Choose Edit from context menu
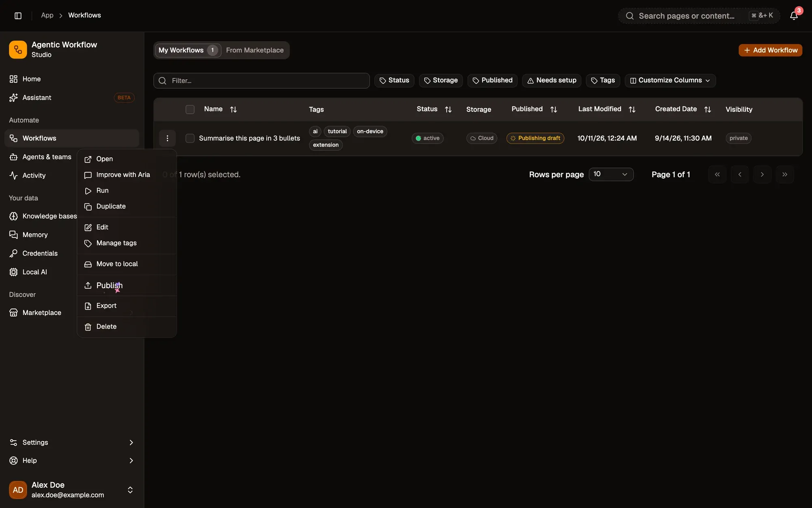The image size is (812, 508). (127, 227)
